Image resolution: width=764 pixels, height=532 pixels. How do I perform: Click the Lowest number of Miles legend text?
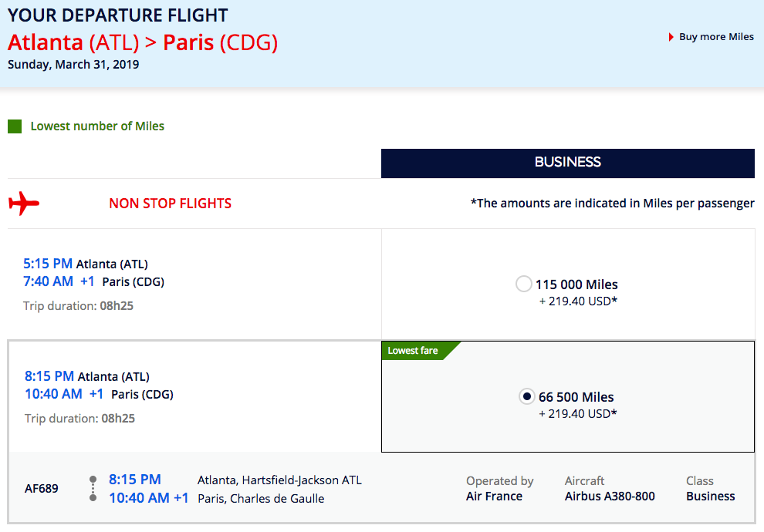pyautogui.click(x=97, y=126)
